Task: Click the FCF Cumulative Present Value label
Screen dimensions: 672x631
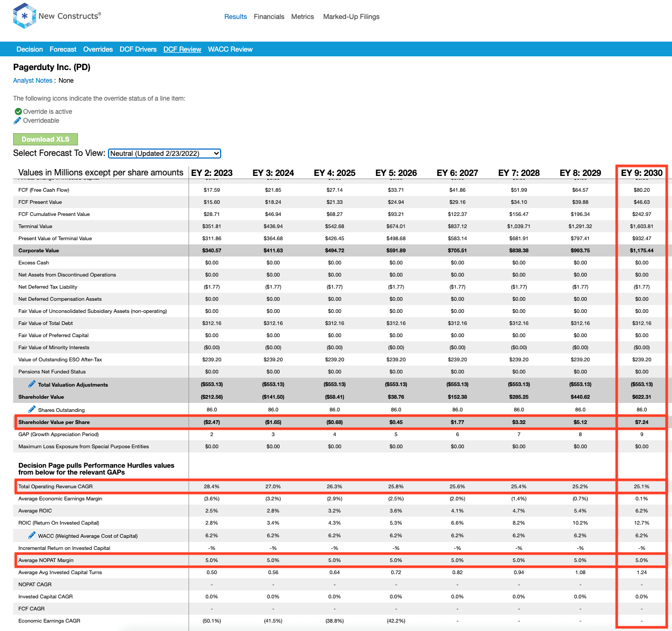Action: tap(54, 214)
